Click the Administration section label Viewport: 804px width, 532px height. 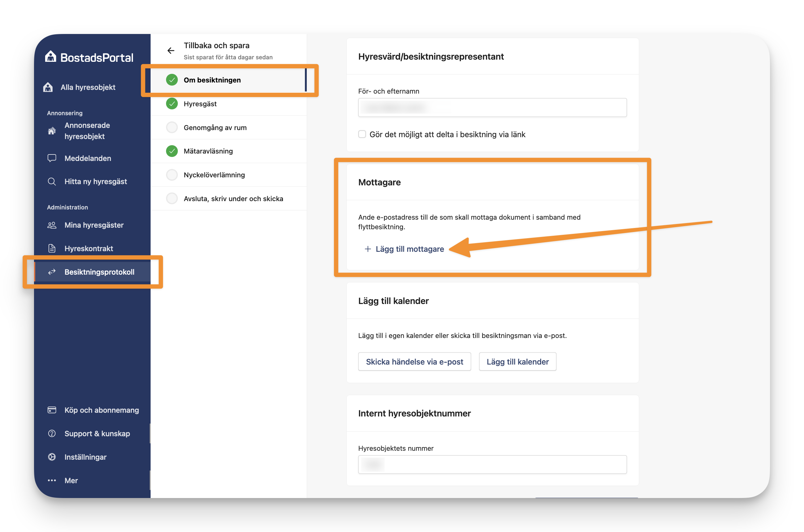tap(67, 207)
